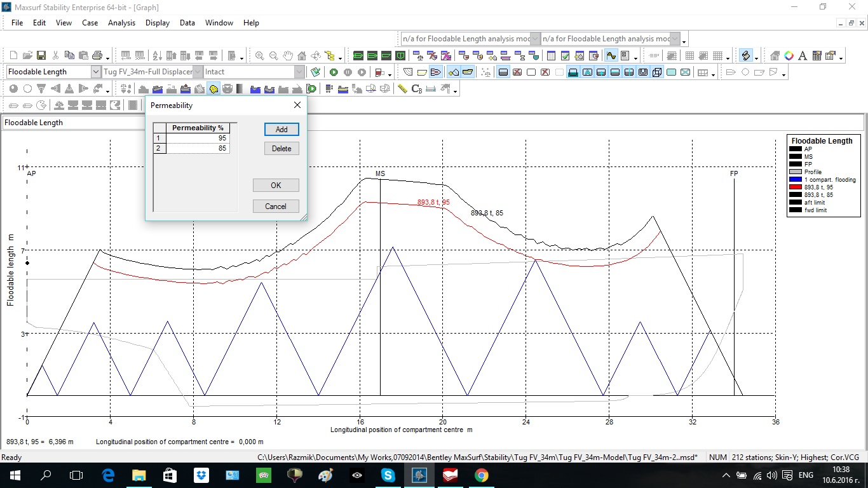Open the Floodable Length analysis dropdown
This screenshot has width=868, height=488.
pos(96,72)
